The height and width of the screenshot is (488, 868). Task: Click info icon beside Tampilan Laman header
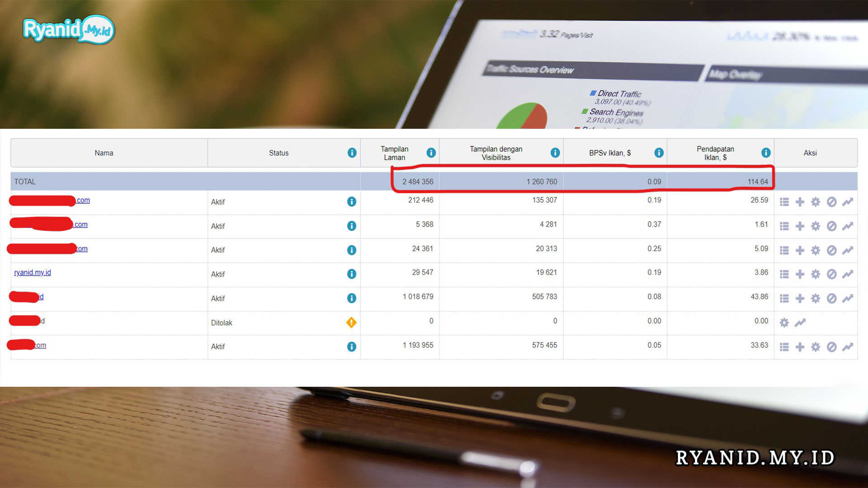[x=431, y=153]
